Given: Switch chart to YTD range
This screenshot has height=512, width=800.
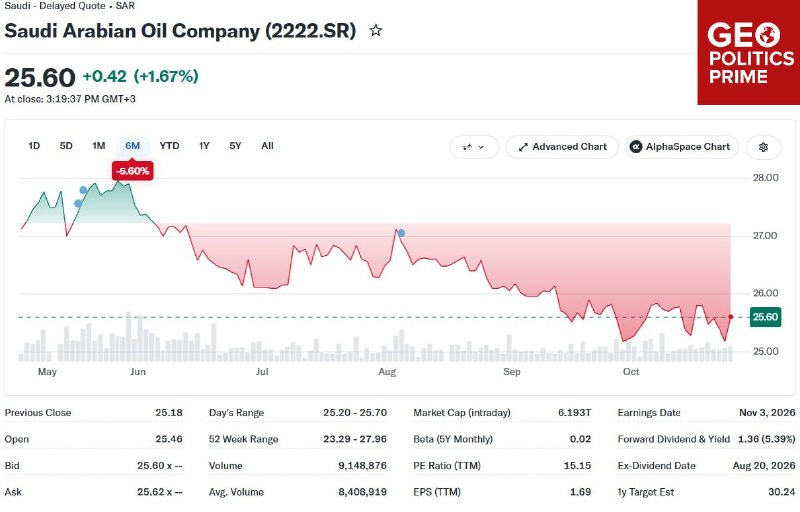Looking at the screenshot, I should click(169, 146).
